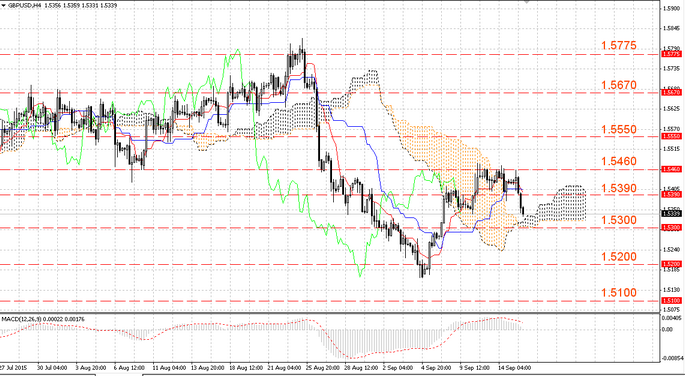Select the large orange 1.5775 level label
685x376 pixels.
tap(619, 45)
